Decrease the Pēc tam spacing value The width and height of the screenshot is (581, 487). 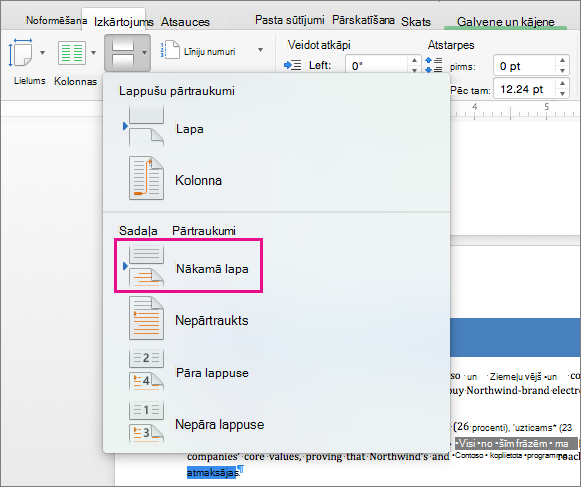[562, 93]
